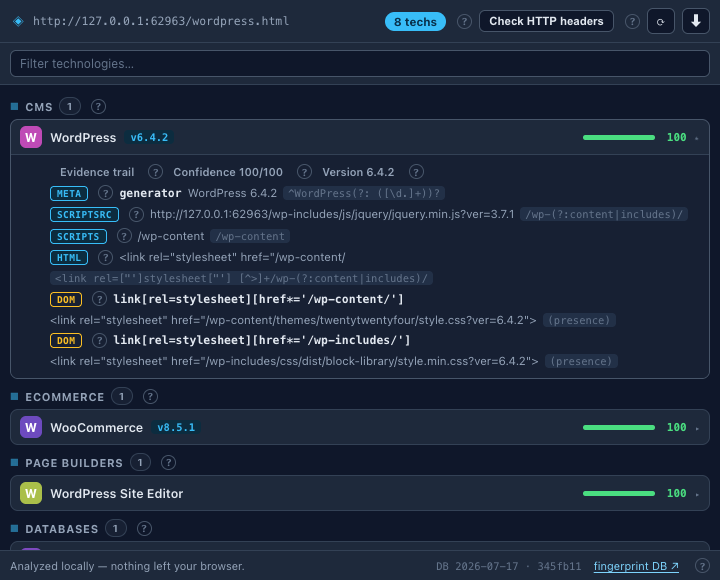Click the DOM badge for wp-content selector
The height and width of the screenshot is (580, 720).
(x=66, y=299)
